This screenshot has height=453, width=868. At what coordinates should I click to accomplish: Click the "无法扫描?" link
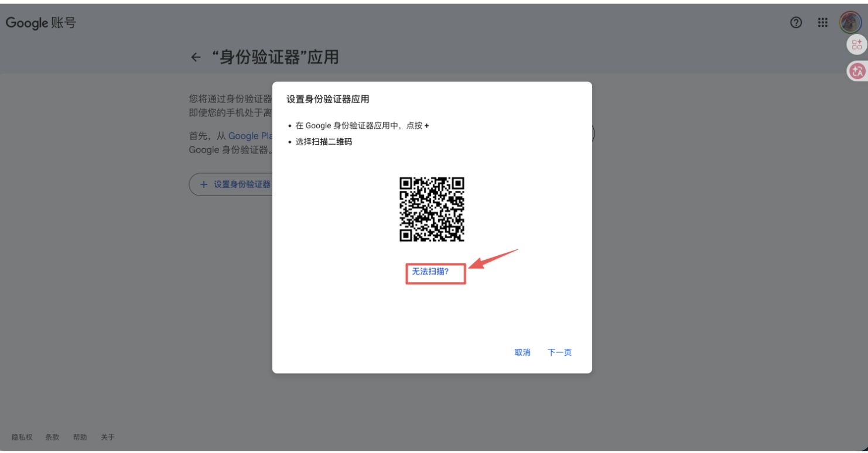430,272
